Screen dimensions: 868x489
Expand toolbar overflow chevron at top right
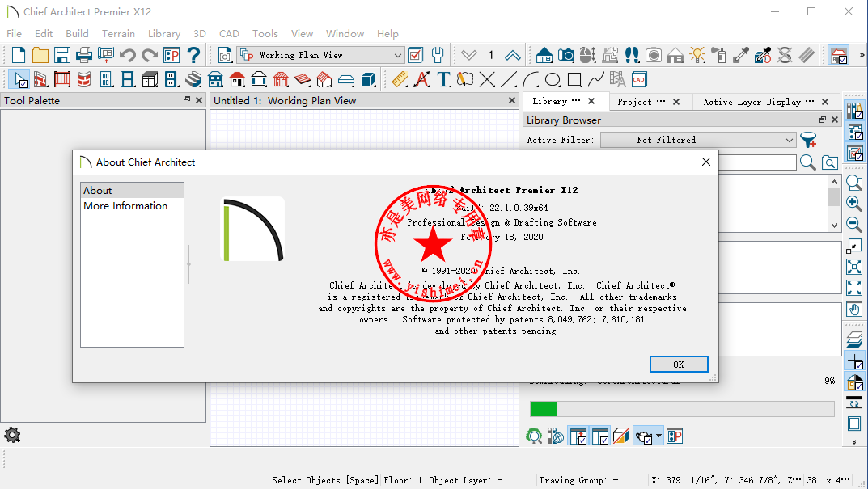click(862, 55)
